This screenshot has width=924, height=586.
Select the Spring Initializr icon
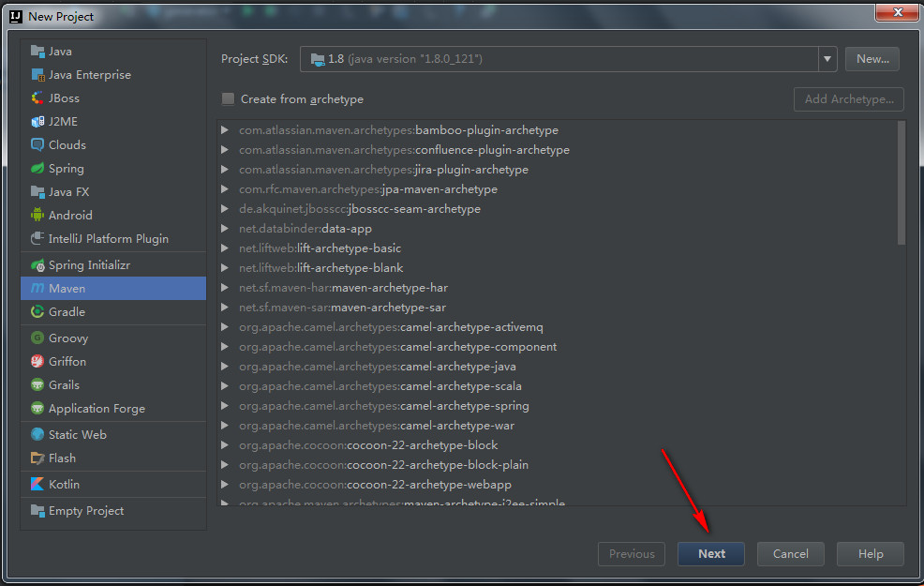[37, 265]
